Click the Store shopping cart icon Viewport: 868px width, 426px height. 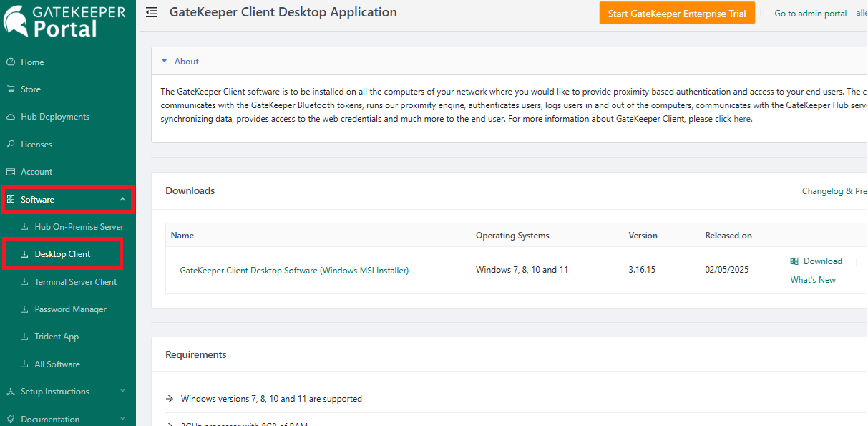point(11,89)
